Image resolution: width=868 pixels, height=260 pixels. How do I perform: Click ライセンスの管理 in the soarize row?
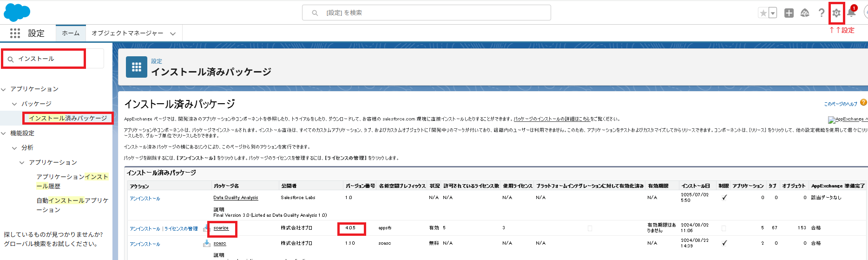point(181,229)
